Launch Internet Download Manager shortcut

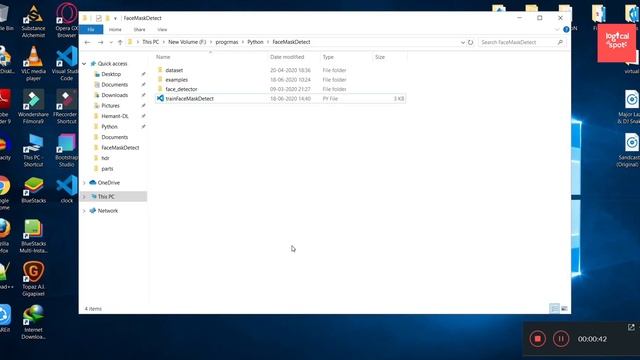[x=33, y=322]
